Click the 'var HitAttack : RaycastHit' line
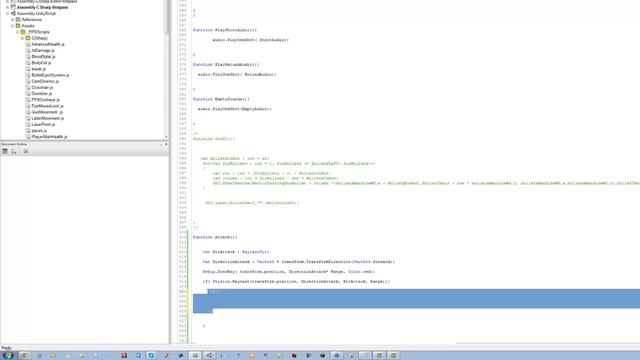 click(236, 252)
